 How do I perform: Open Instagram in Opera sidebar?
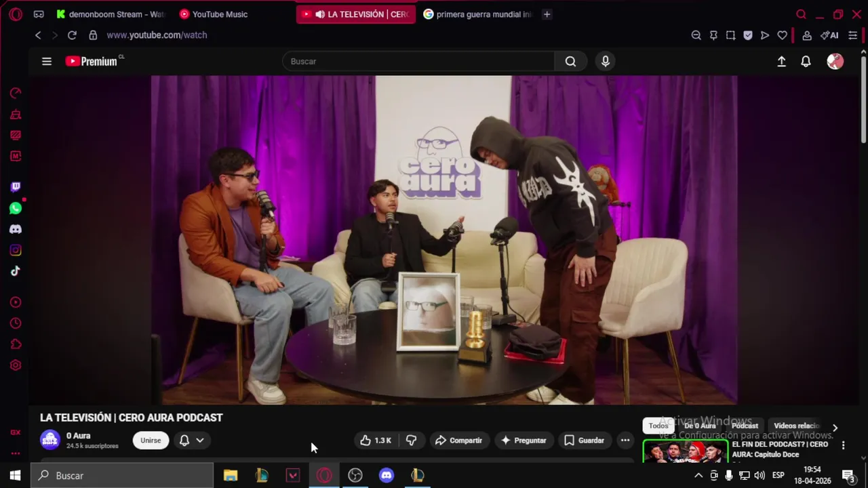(x=16, y=250)
